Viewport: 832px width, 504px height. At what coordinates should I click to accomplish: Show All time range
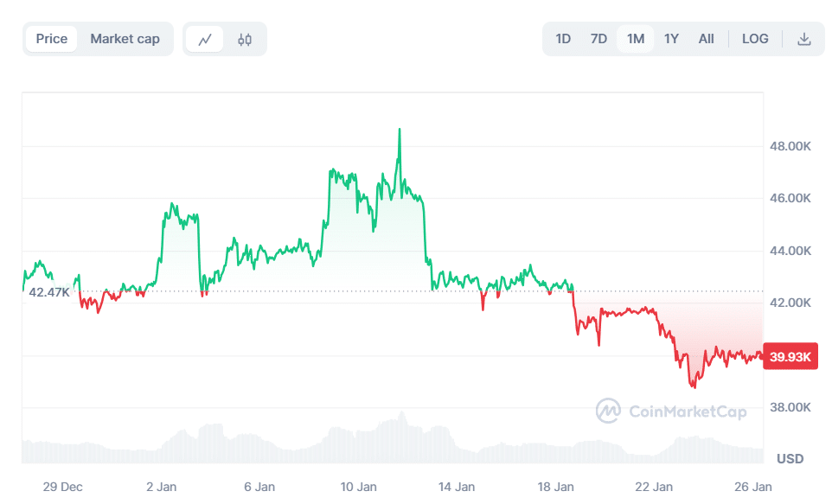coord(707,39)
